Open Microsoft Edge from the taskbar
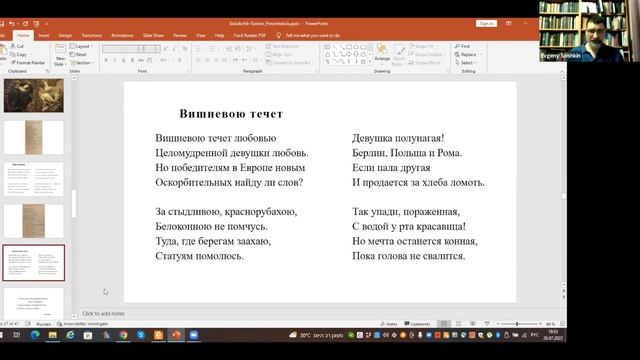The height and width of the screenshot is (360, 640). point(35,335)
